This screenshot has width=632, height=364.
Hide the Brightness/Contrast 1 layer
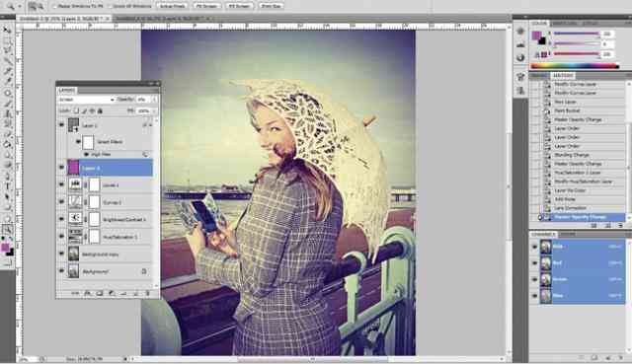[61, 219]
